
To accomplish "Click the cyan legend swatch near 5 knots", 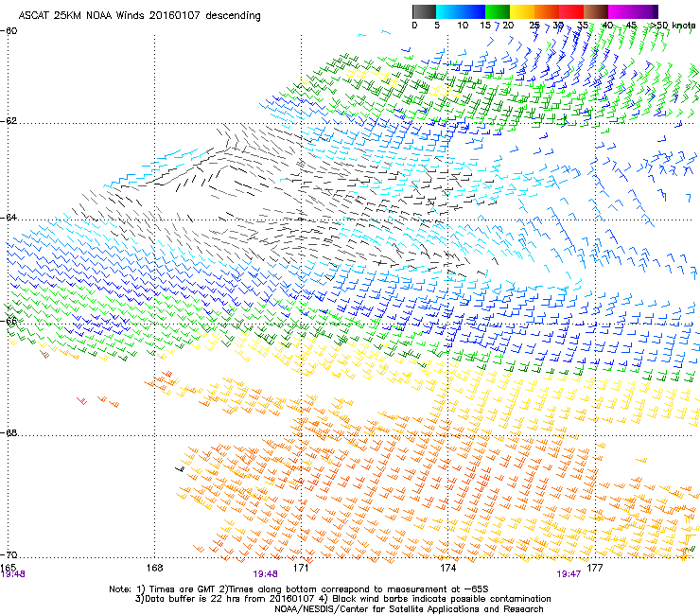I will tap(448, 11).
